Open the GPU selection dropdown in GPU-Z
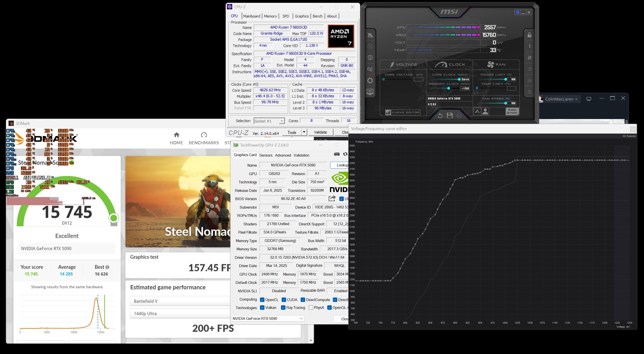The image size is (644, 354). click(x=301, y=318)
